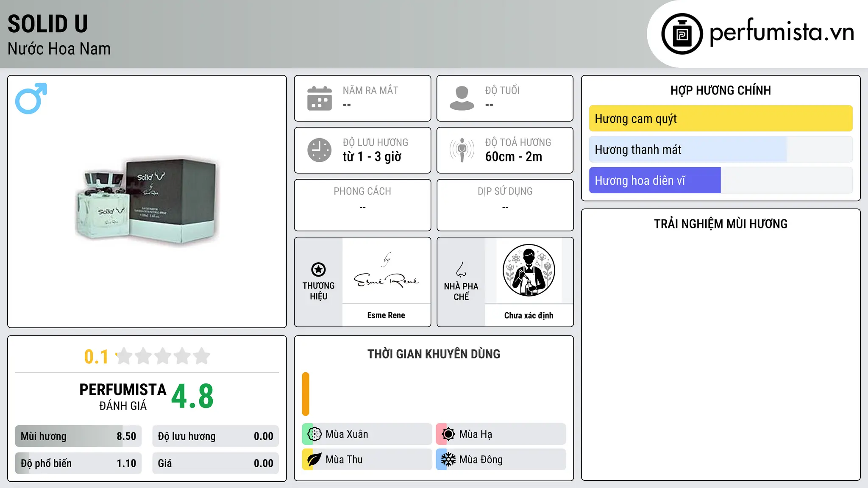
Task: Open the Solid U perfume product image
Action: [147, 202]
